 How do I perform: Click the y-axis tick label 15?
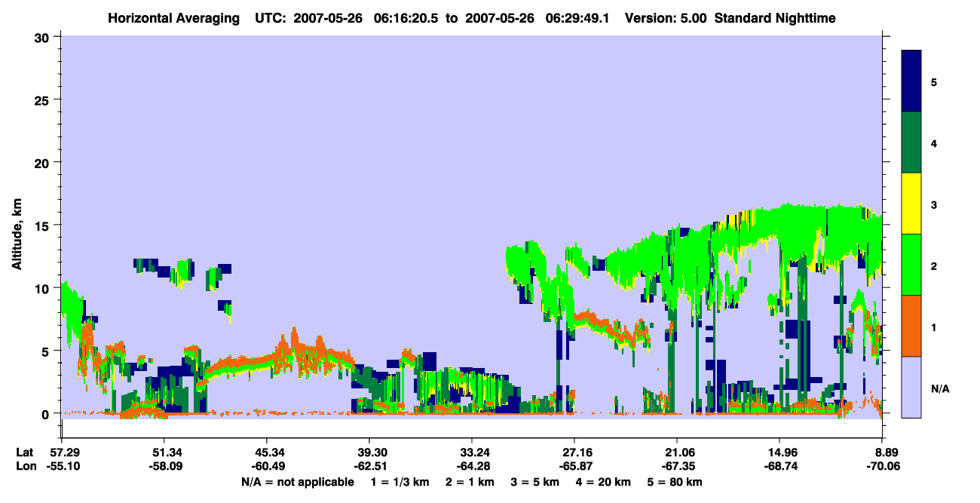[x=44, y=225]
